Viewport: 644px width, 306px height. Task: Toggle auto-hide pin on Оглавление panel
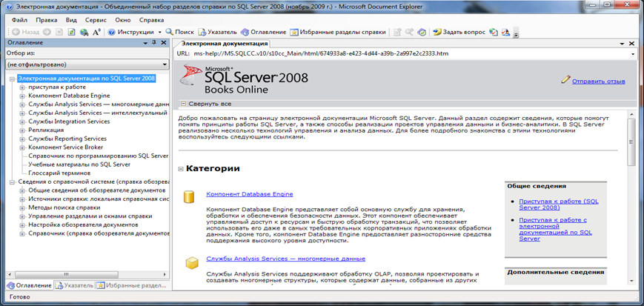(154, 43)
